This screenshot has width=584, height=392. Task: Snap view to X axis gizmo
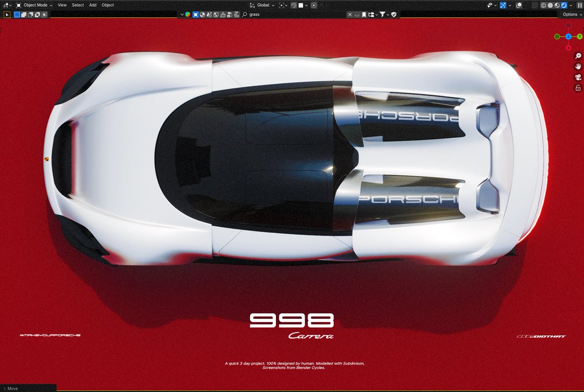pos(568,48)
